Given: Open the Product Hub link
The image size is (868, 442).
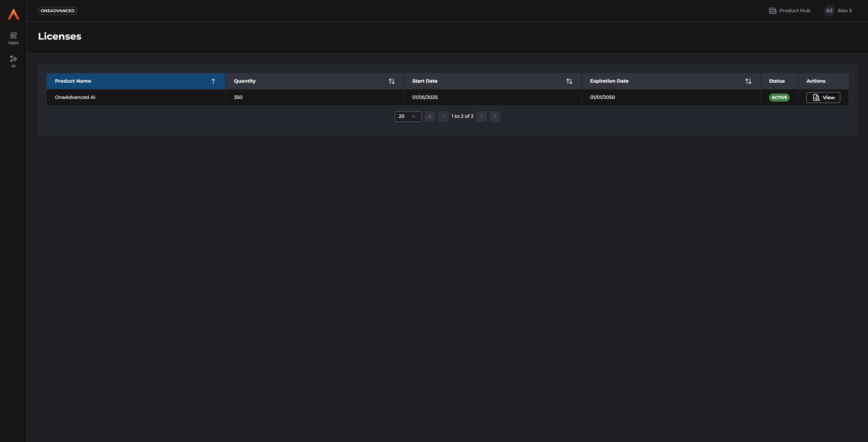Looking at the screenshot, I should (x=790, y=11).
